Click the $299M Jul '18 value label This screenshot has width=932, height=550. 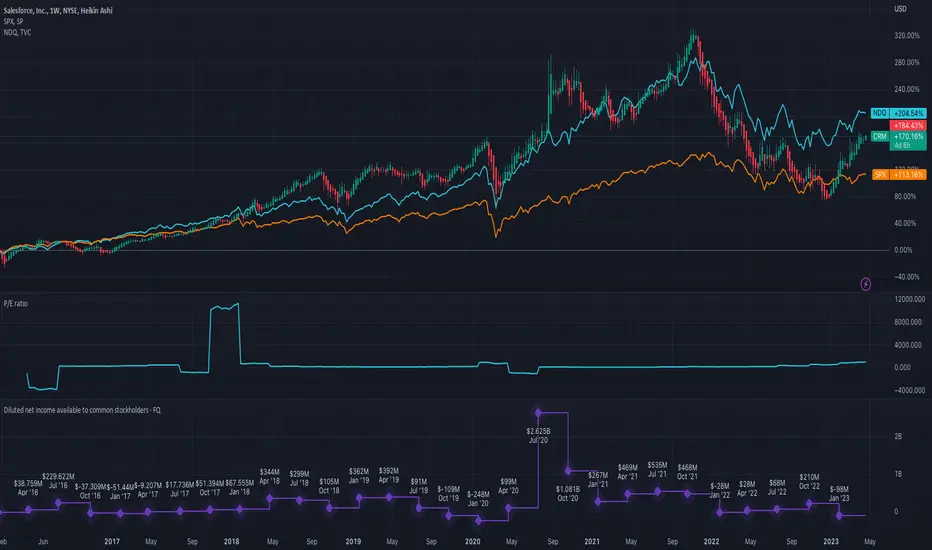coord(300,479)
